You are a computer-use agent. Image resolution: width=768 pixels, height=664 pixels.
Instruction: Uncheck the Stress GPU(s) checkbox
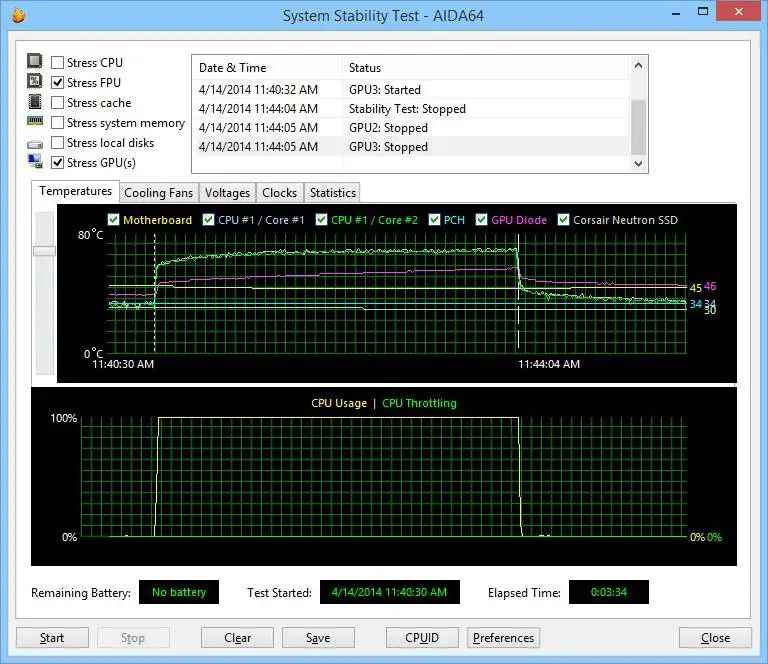(57, 163)
